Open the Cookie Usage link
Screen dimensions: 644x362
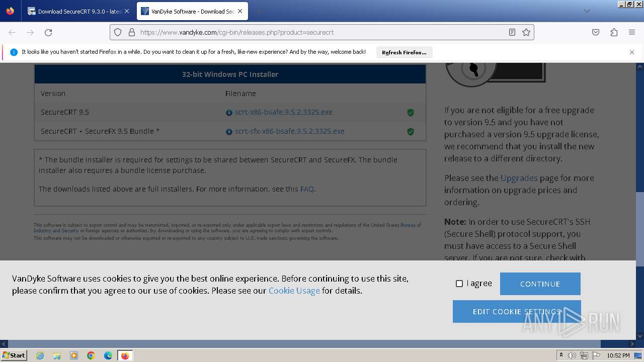294,291
